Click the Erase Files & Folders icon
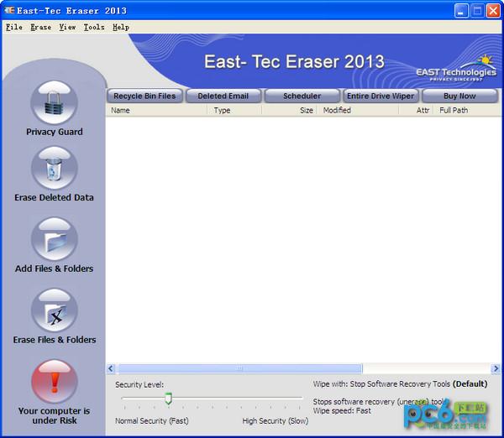 pyautogui.click(x=55, y=310)
